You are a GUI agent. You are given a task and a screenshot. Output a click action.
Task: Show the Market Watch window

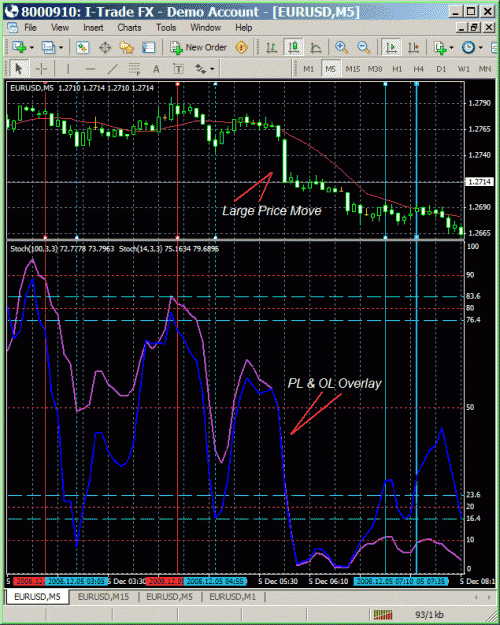[82, 47]
